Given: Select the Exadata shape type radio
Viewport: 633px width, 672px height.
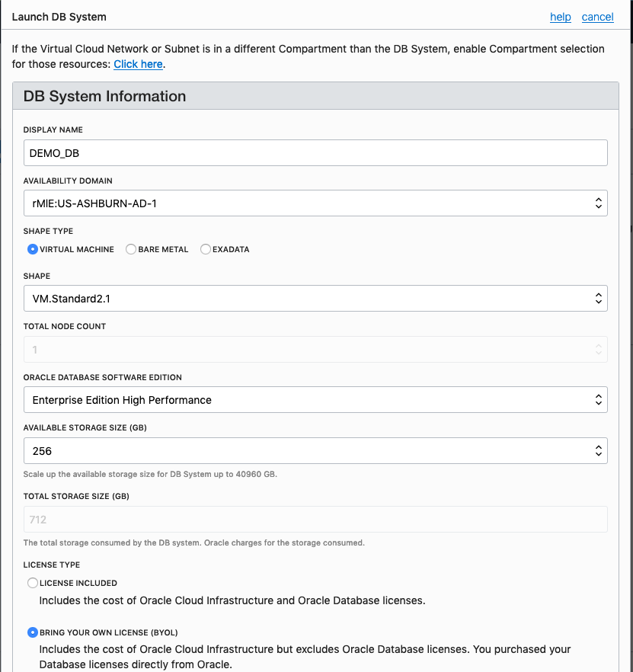Looking at the screenshot, I should 206,249.
